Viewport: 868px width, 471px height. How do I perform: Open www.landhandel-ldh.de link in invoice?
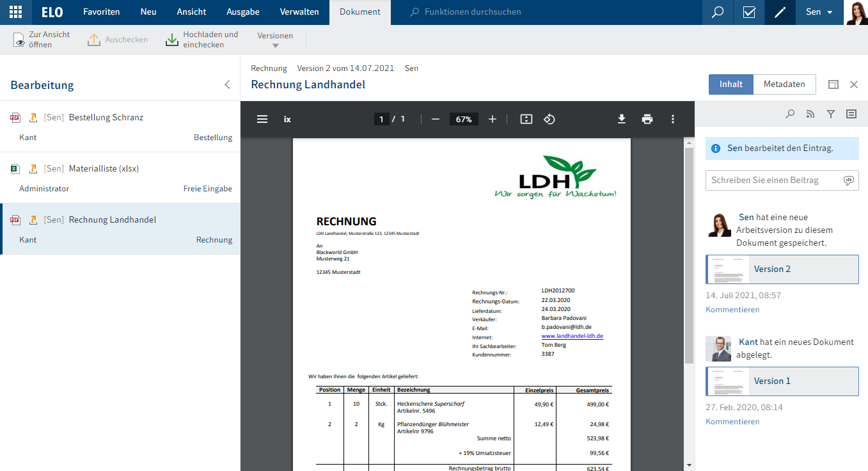tap(572, 336)
